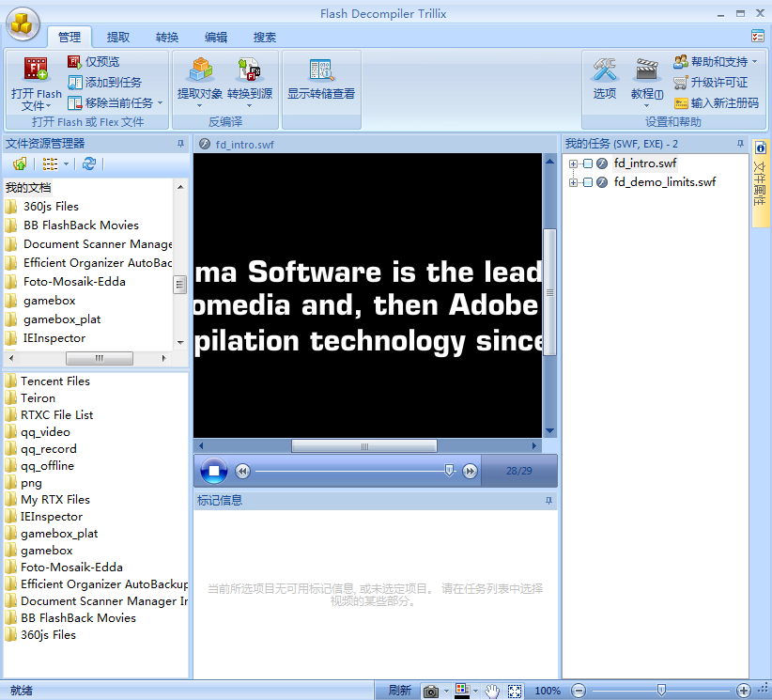Open the 教程 (tutorials) icon
772x700 pixels.
click(646, 80)
